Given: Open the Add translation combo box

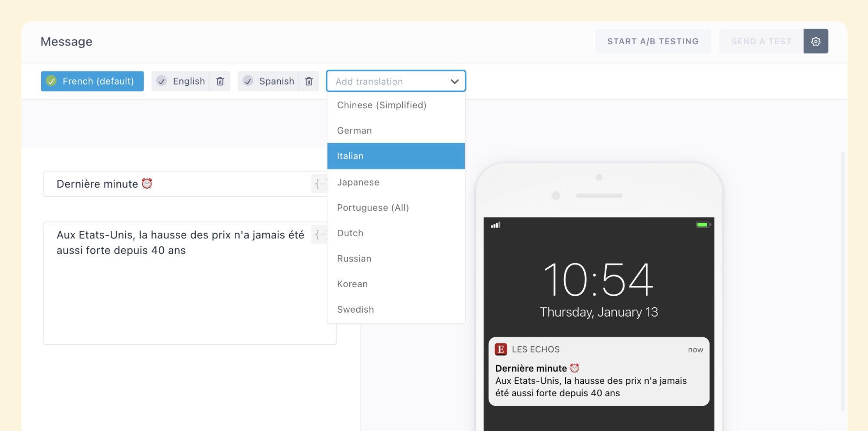Looking at the screenshot, I should [396, 81].
